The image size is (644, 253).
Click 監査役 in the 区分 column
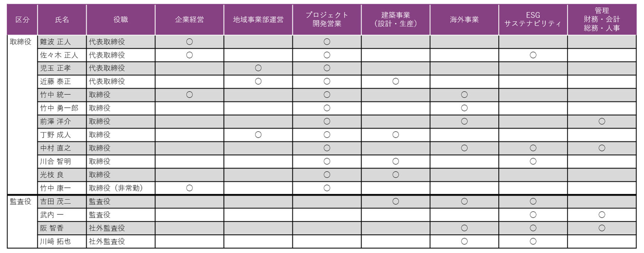20,202
